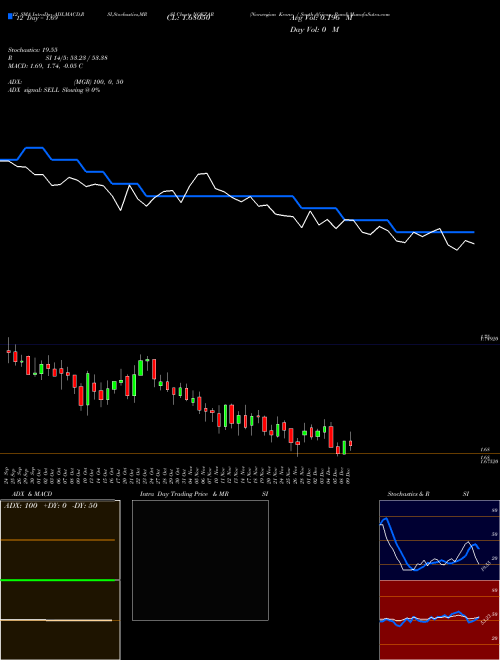The image size is (500, 660).
Task: Click the 'ADX & MACD' panel title
Action: point(32,494)
